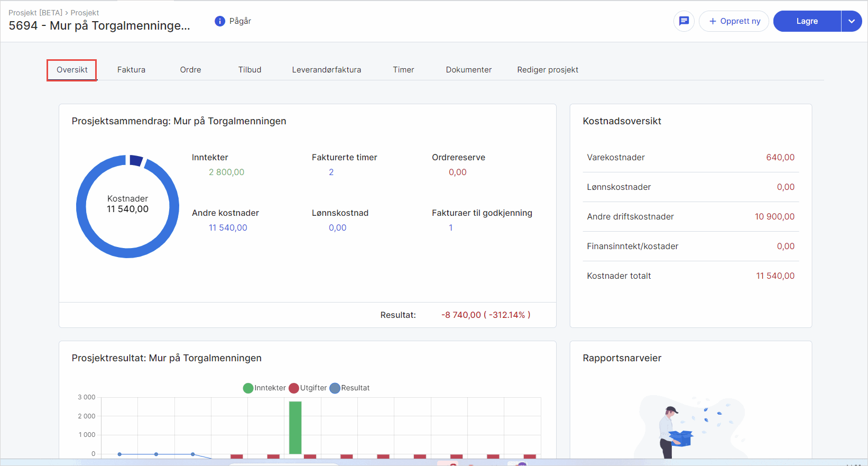Toggle the Inntekter legend in chart

coord(264,388)
